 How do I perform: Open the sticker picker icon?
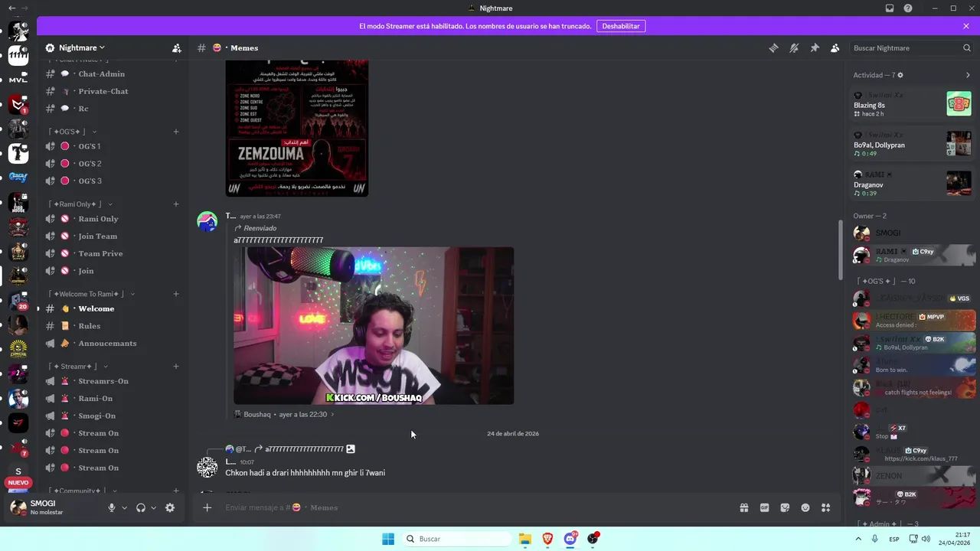(785, 507)
